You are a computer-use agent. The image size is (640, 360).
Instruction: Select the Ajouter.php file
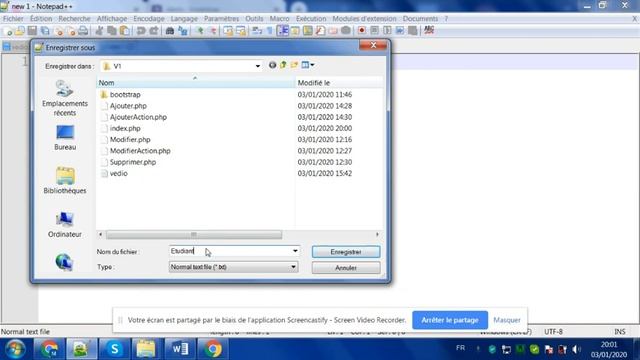tap(128, 106)
